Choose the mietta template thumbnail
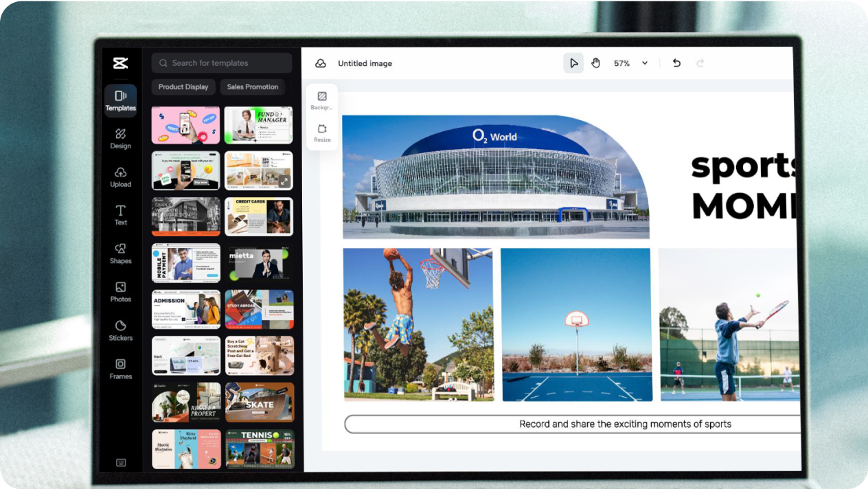The image size is (868, 489). click(259, 263)
